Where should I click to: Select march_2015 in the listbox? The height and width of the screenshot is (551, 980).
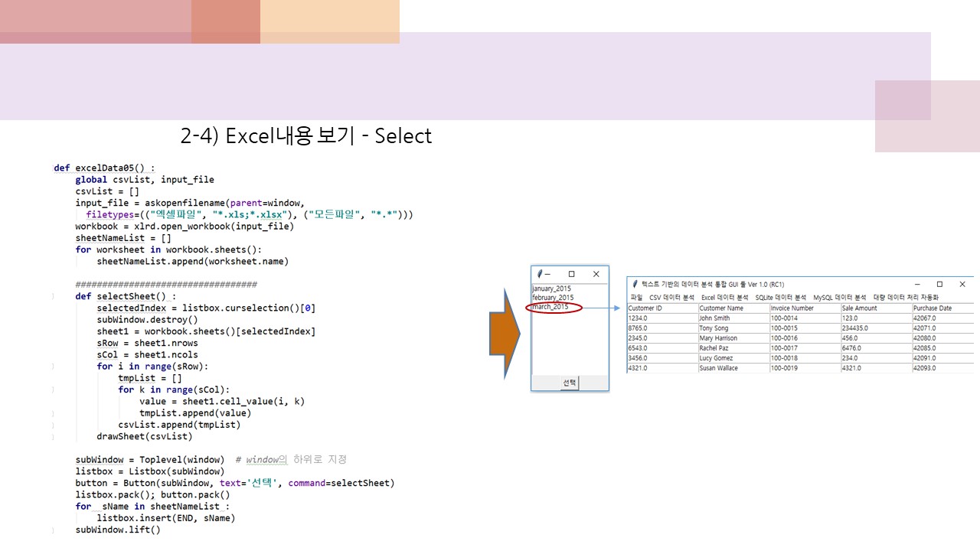(550, 305)
